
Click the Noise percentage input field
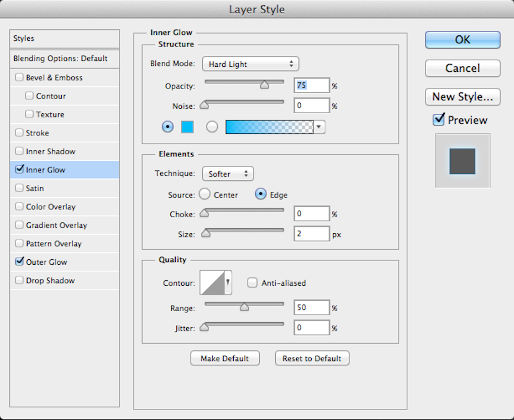click(311, 106)
